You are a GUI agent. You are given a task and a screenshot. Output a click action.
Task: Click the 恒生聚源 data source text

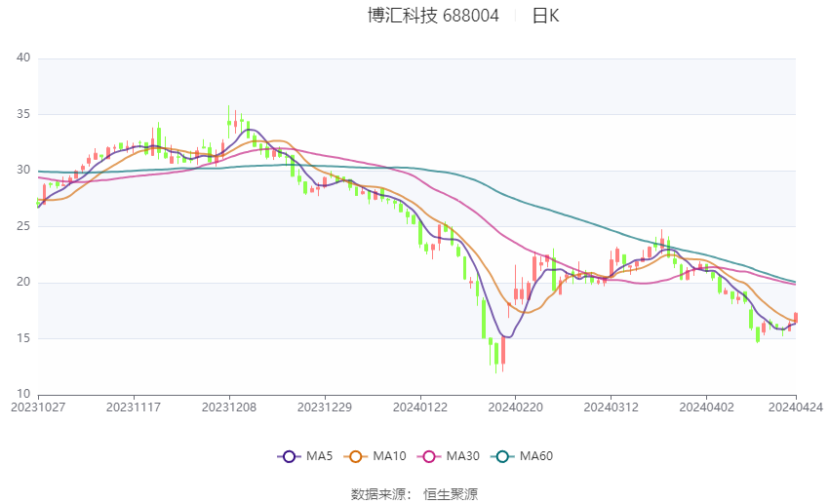click(x=451, y=494)
